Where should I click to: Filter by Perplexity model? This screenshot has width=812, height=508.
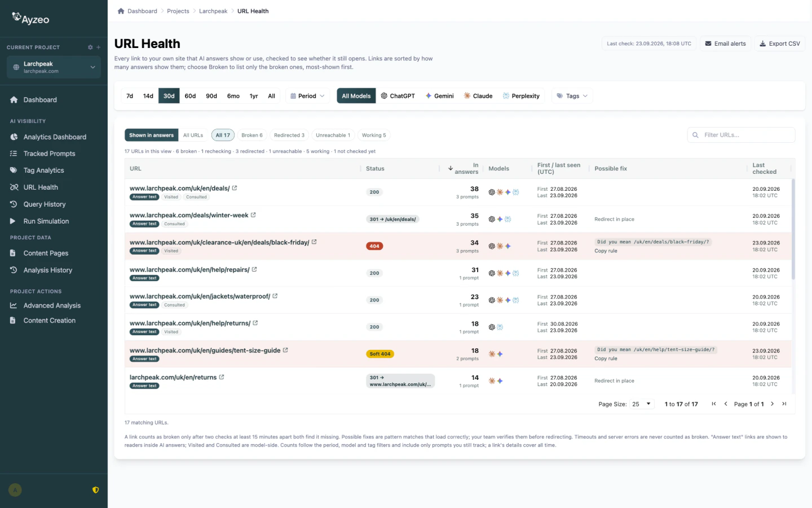(521, 96)
